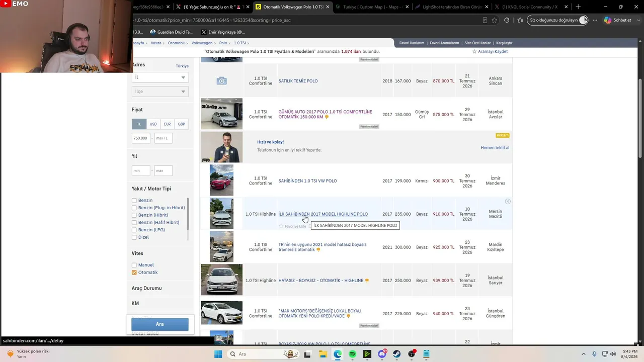Open SAHİBİNDEN 1.0 TSI VW POLO thumbnail
The image size is (644, 362).
coord(221,180)
